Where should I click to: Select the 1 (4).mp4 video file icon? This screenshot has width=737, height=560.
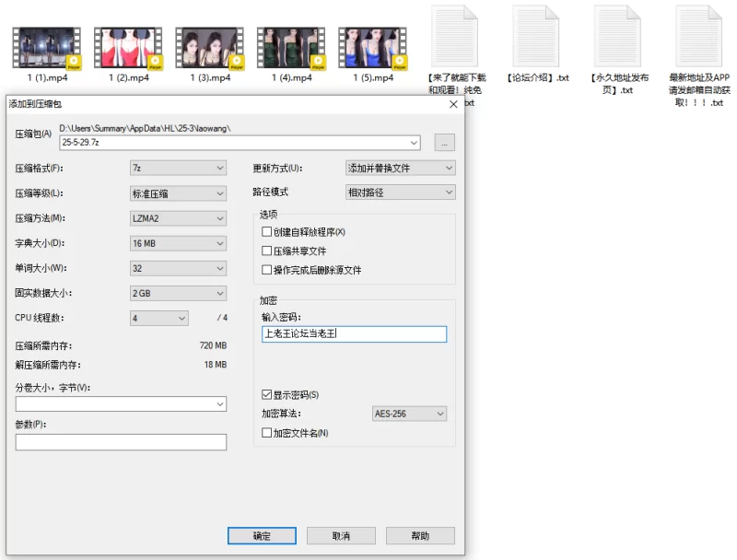point(291,48)
